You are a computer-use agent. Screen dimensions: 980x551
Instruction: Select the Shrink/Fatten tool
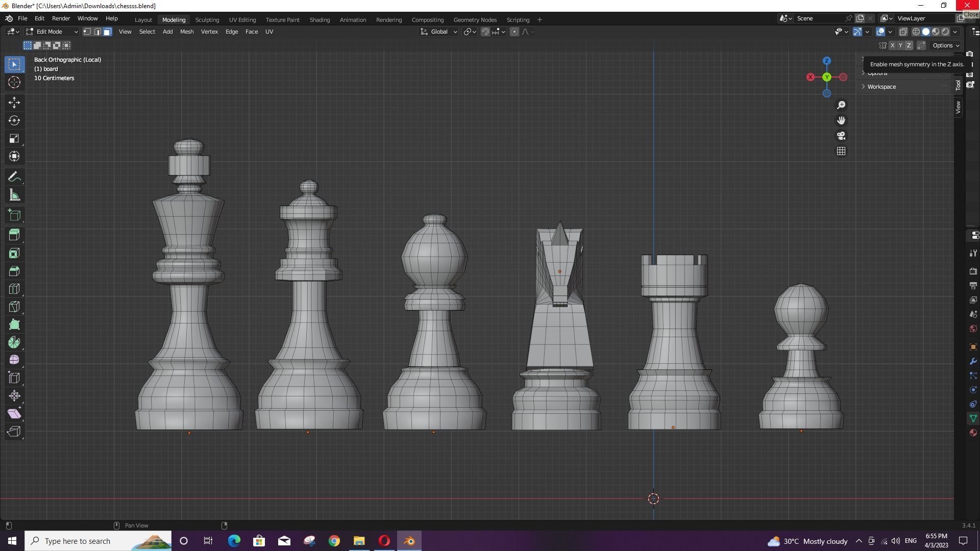pos(14,396)
